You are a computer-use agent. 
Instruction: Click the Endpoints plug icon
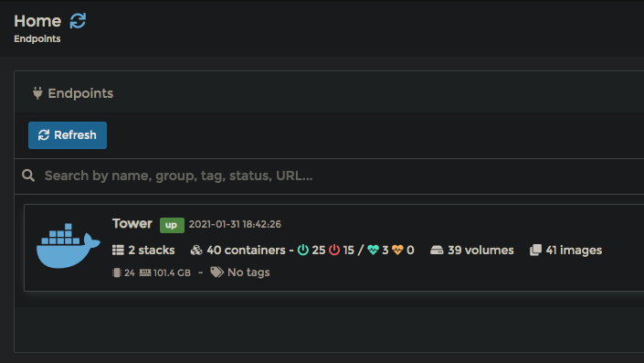click(x=37, y=93)
